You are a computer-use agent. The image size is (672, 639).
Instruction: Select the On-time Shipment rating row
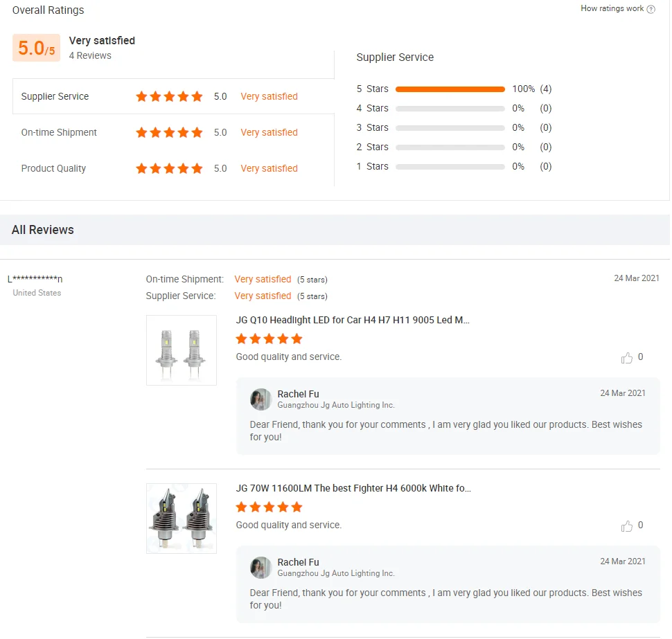click(x=173, y=132)
